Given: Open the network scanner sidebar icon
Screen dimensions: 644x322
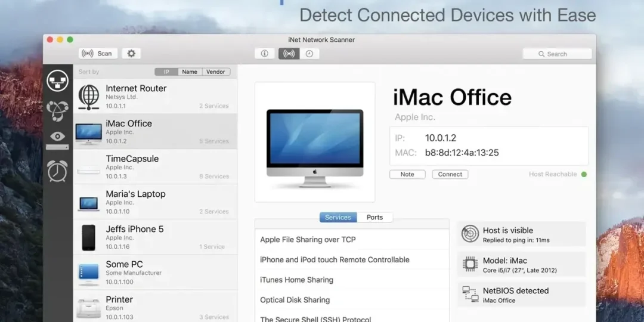Looking at the screenshot, I should [x=57, y=81].
